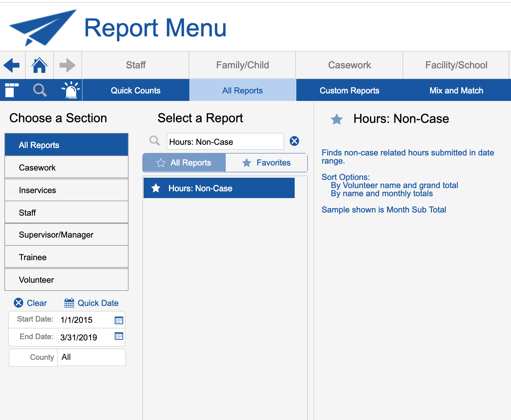Open the alarm alerts icon

point(71,90)
